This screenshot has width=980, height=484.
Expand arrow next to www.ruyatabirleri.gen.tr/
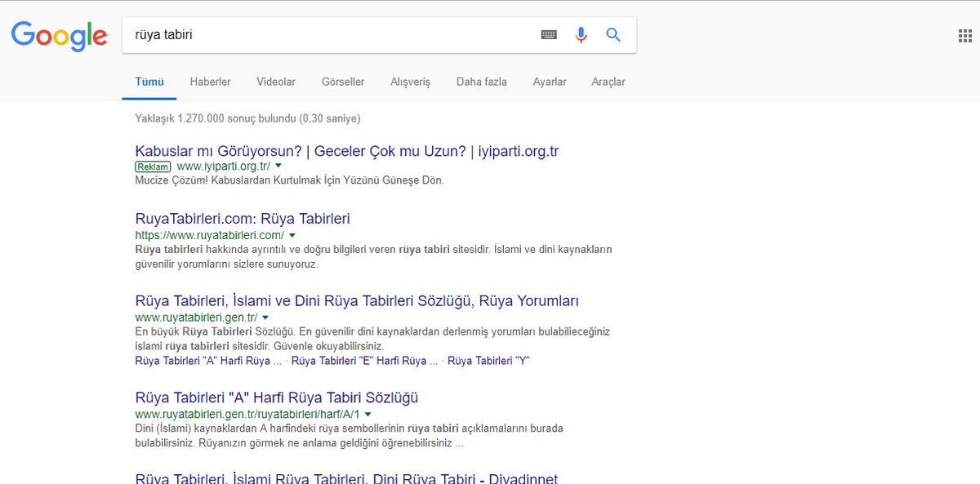point(265,317)
